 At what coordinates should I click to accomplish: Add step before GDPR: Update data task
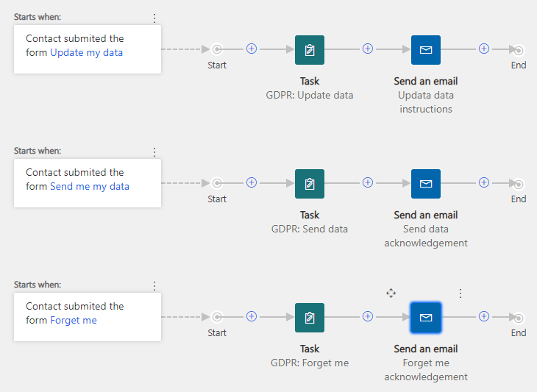[251, 49]
